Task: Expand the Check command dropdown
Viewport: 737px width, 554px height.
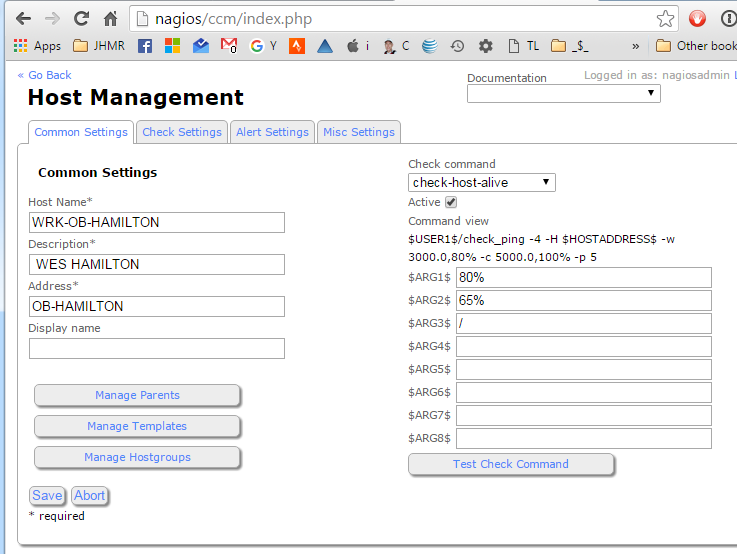Action: coord(482,182)
